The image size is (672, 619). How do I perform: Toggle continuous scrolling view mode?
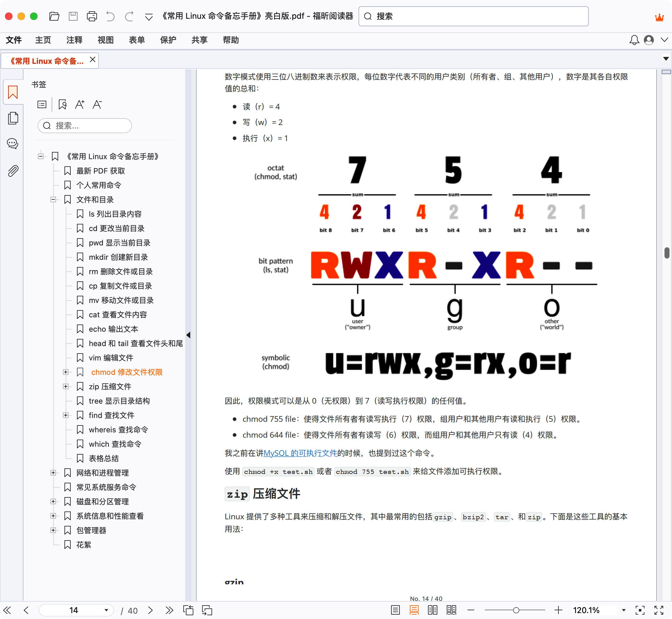point(415,610)
